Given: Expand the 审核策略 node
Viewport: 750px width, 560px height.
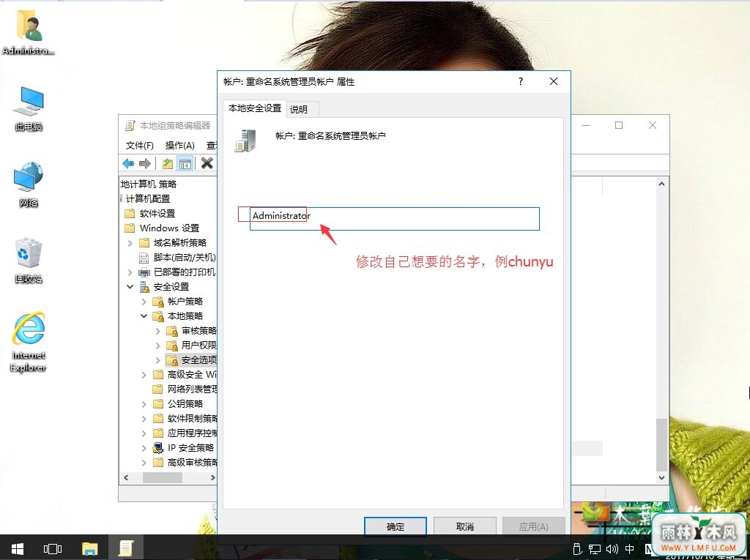Looking at the screenshot, I should [x=158, y=331].
